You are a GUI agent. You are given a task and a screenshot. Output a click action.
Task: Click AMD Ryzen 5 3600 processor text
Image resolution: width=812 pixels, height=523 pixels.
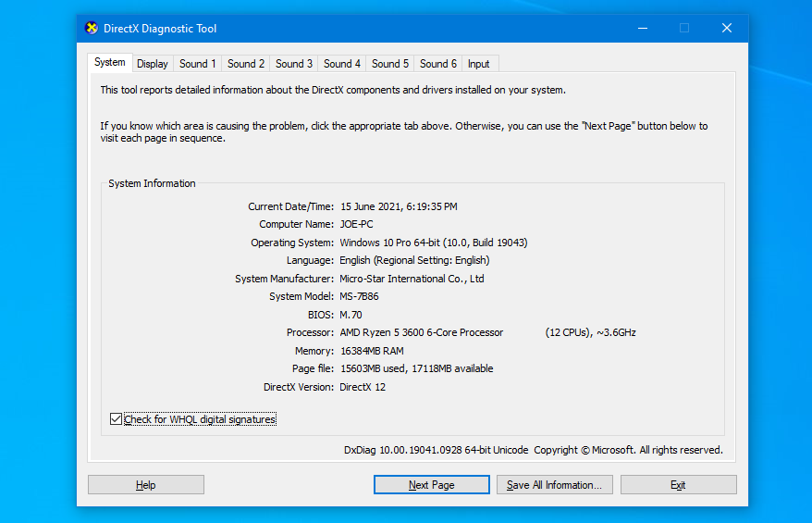[x=422, y=332]
